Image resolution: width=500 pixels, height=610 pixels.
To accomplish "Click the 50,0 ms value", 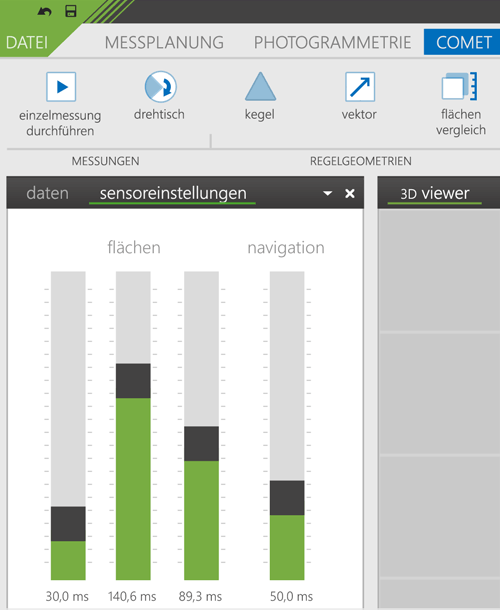I will [x=291, y=596].
